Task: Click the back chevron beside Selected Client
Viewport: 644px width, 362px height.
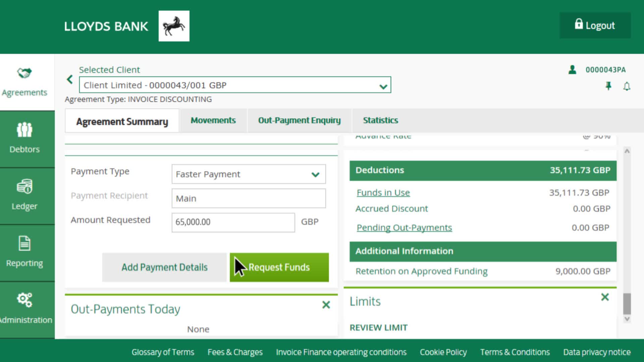Action: [70, 79]
